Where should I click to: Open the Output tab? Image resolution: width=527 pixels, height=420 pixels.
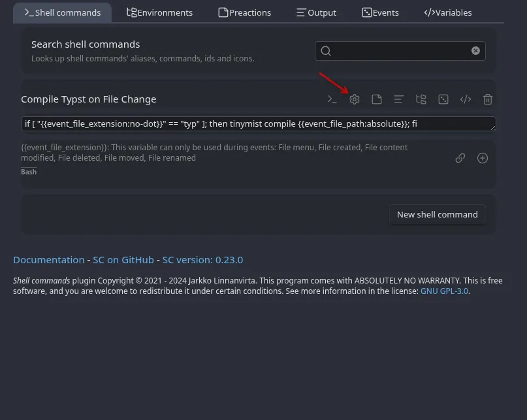pos(316,12)
